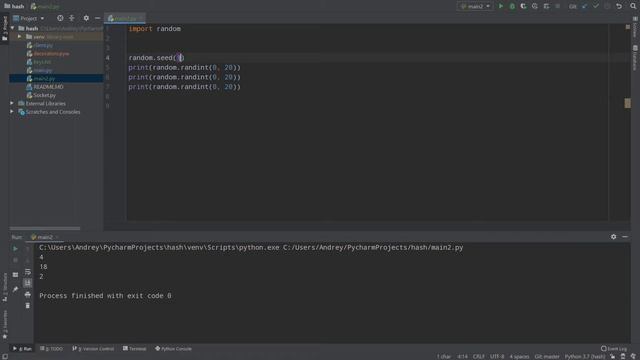Toggle tool window bars button in the status bar corner
Viewport: 640px width, 360px height.
(x=4, y=356)
